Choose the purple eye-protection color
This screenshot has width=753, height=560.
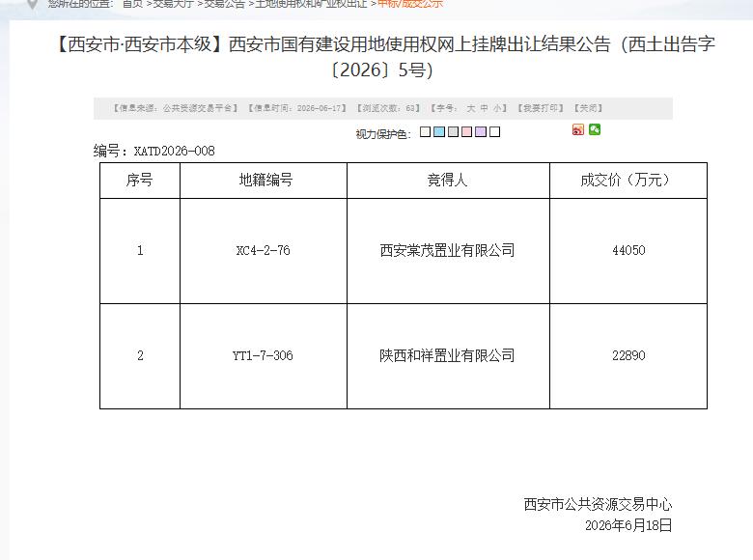481,131
